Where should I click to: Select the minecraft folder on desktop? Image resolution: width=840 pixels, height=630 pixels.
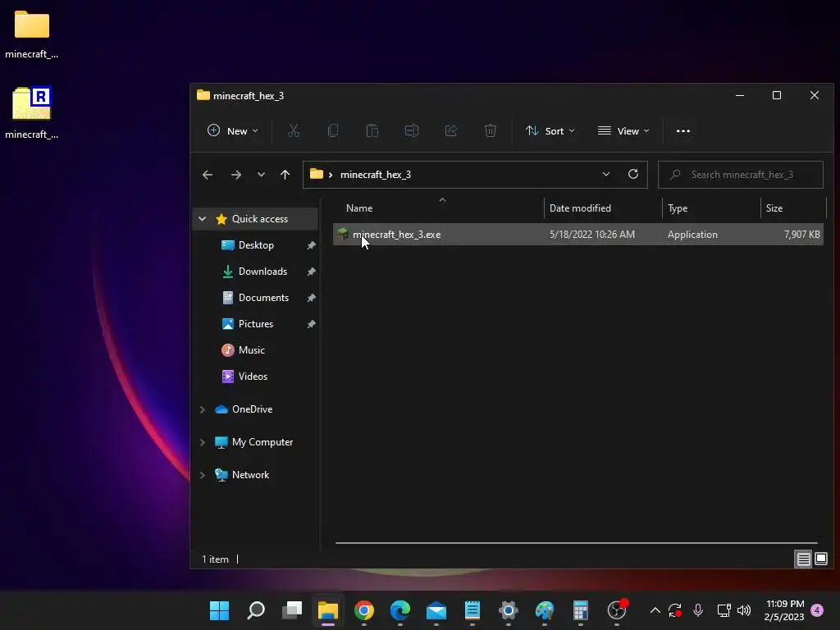[x=32, y=34]
